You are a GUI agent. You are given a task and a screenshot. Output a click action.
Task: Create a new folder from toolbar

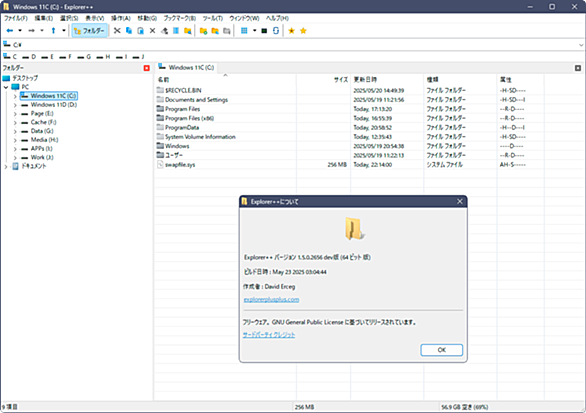203,31
